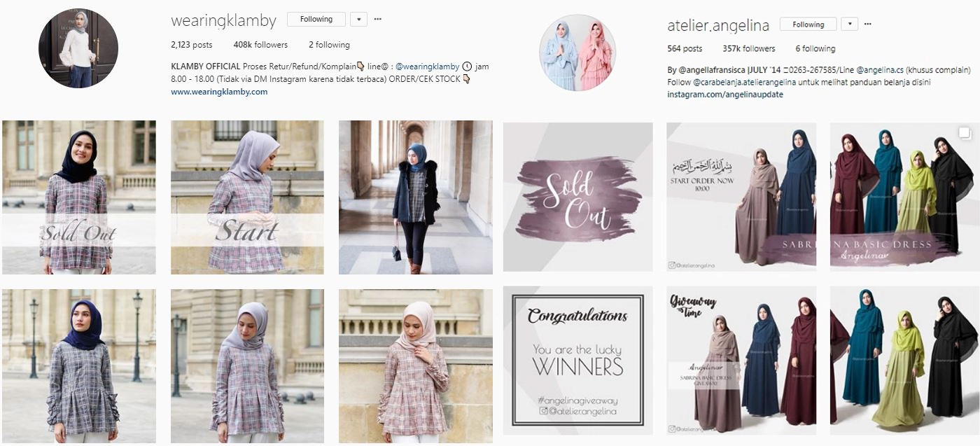View atelier.angelina's 357k followers list

pos(748,49)
